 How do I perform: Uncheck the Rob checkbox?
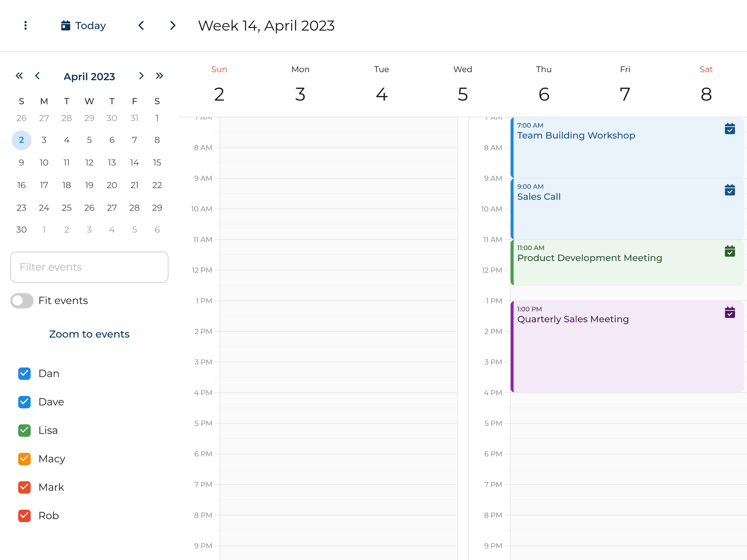tap(24, 516)
